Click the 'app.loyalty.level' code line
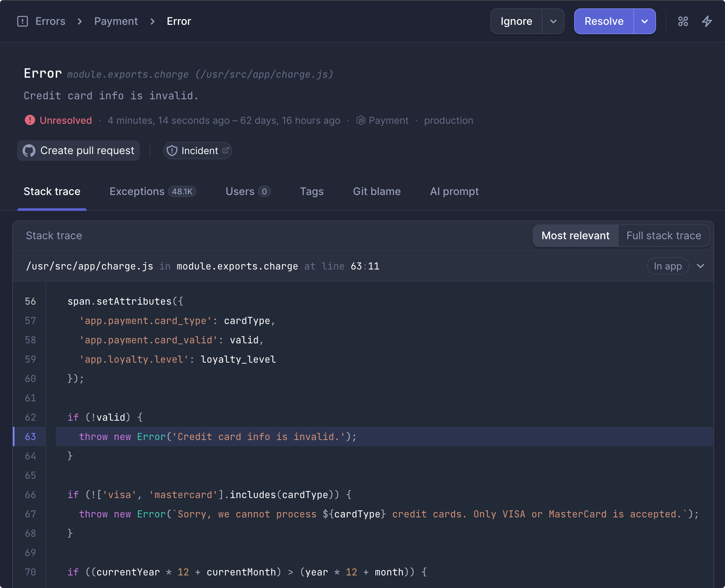The height and width of the screenshot is (588, 725). 177,359
